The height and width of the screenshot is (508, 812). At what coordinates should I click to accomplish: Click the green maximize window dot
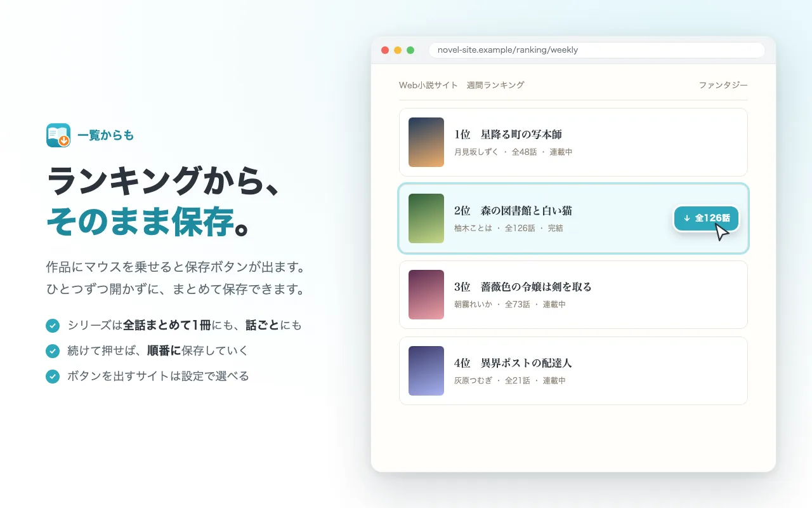pos(410,50)
